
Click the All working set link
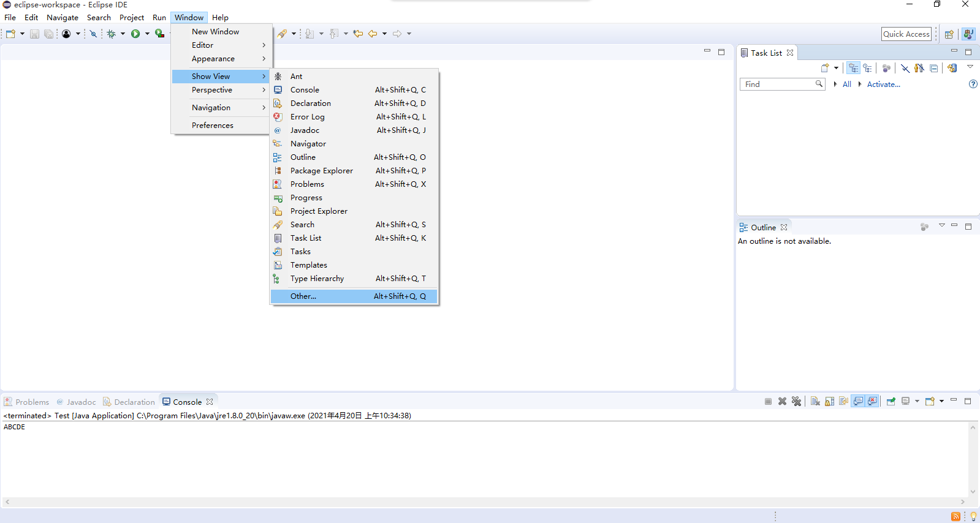(x=846, y=85)
